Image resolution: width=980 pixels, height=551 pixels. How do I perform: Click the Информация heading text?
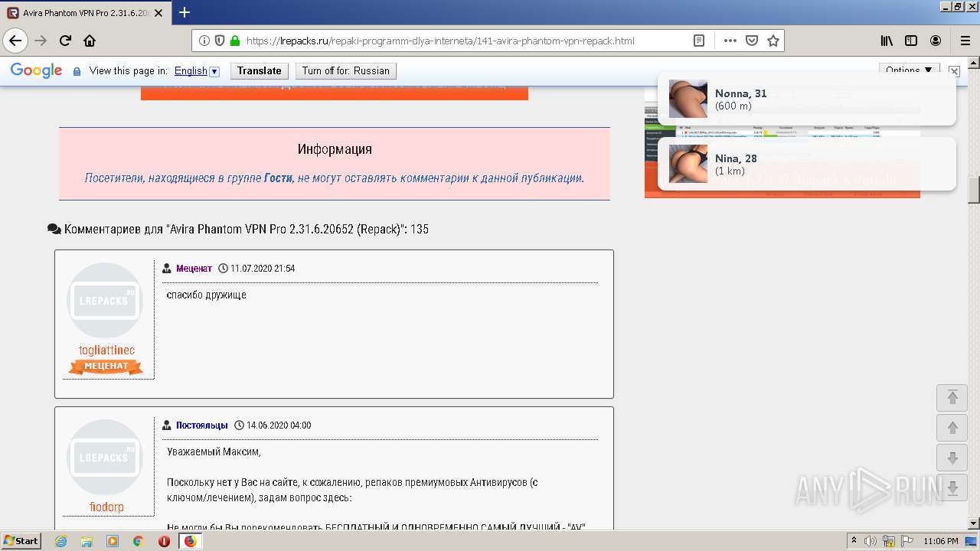coord(335,149)
